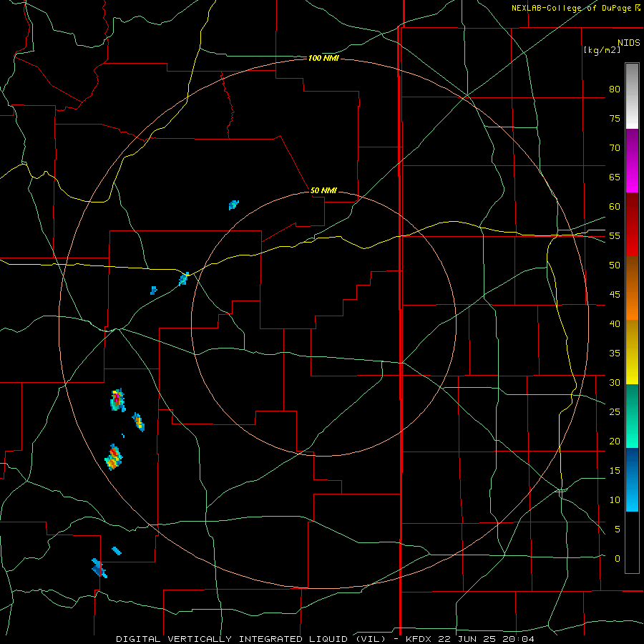The height and width of the screenshot is (644, 644).
Task: Click the 70 value on VIL scale
Action: pos(615,148)
